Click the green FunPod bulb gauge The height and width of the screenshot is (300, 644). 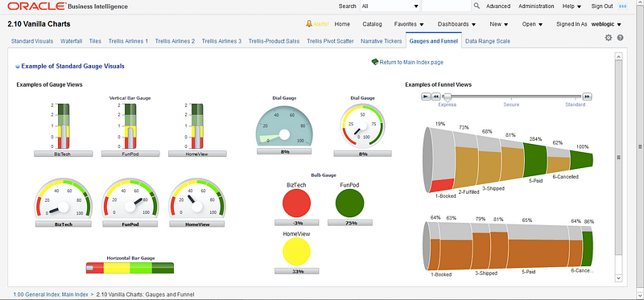click(x=350, y=203)
